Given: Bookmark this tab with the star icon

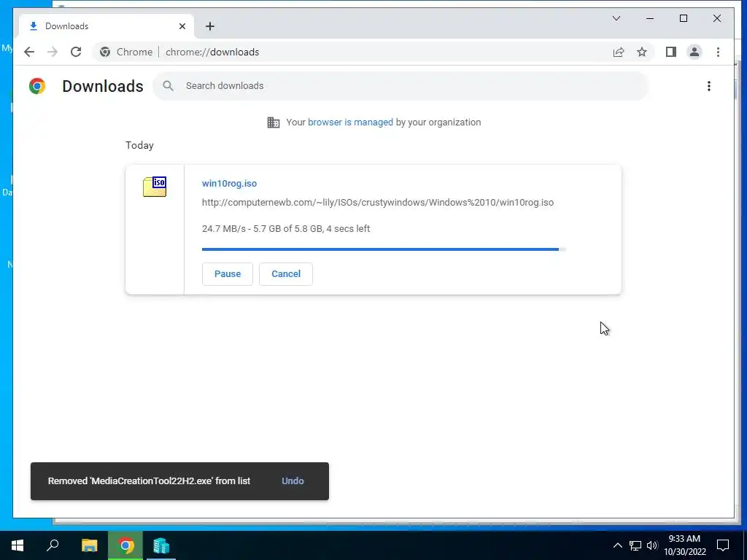Looking at the screenshot, I should pyautogui.click(x=642, y=52).
